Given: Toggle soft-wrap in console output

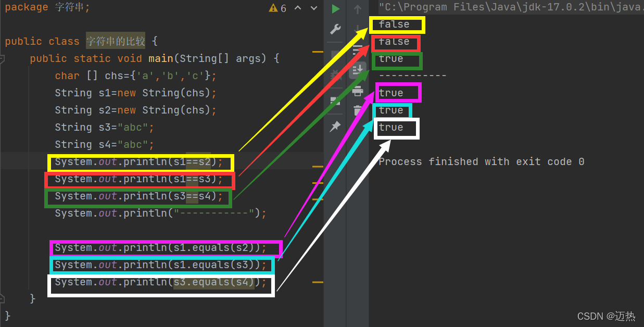Looking at the screenshot, I should [x=357, y=50].
